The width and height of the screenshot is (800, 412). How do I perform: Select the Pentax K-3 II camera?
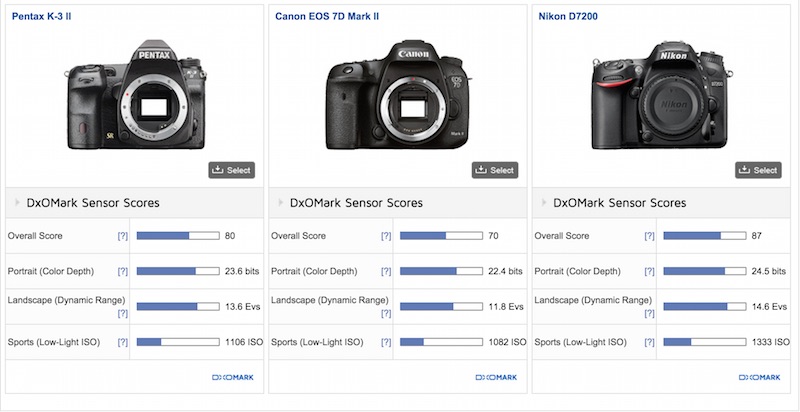[231, 170]
